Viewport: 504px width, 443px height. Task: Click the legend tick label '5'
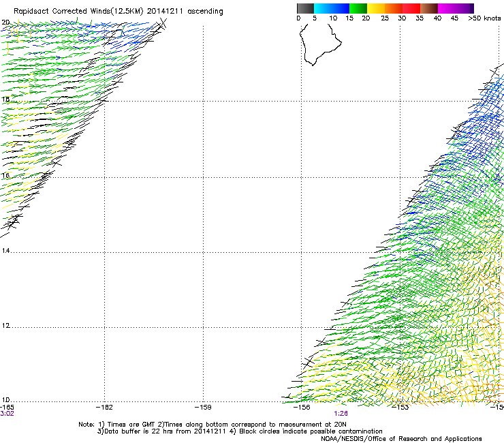tap(315, 18)
